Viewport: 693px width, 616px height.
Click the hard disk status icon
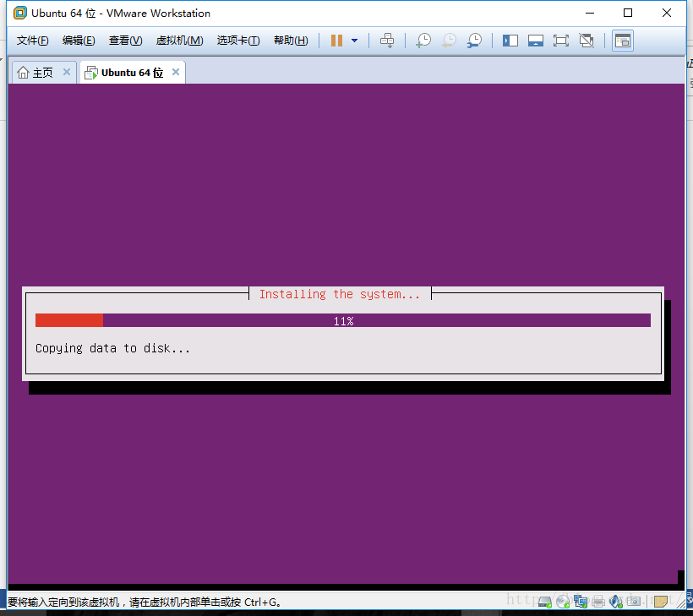(x=545, y=602)
